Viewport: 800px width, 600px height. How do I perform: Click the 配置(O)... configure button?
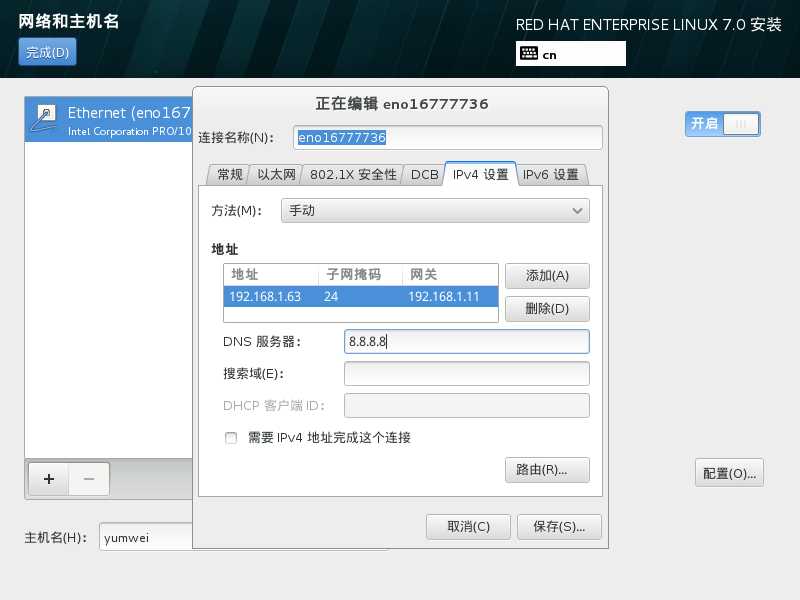pyautogui.click(x=730, y=473)
